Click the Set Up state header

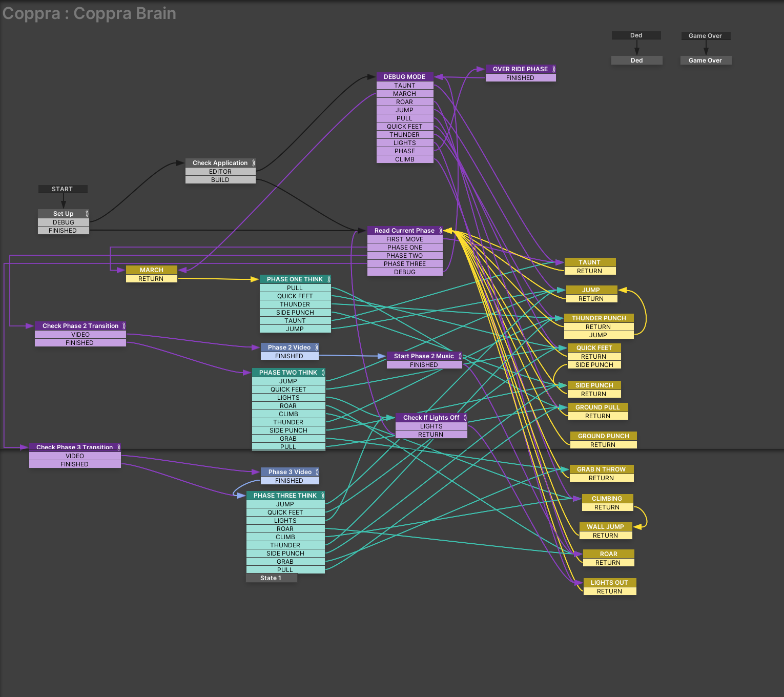click(63, 214)
